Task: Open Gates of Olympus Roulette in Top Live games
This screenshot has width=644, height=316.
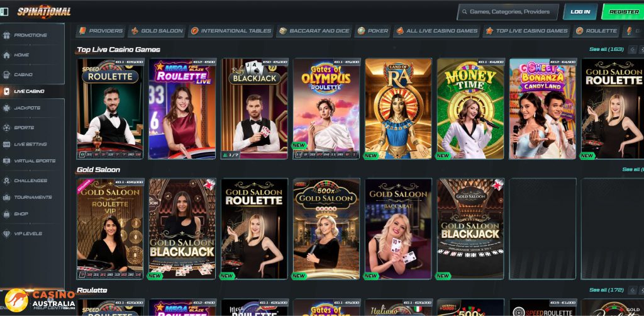Action: (326, 108)
